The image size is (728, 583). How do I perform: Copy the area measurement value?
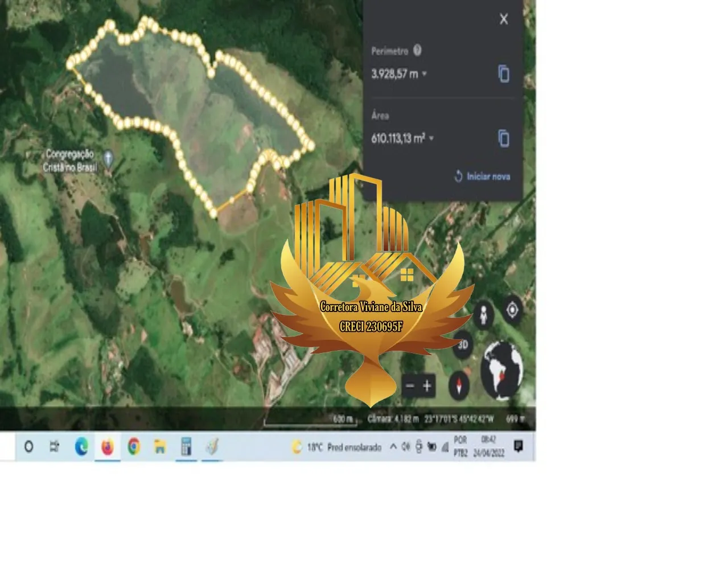pyautogui.click(x=504, y=138)
